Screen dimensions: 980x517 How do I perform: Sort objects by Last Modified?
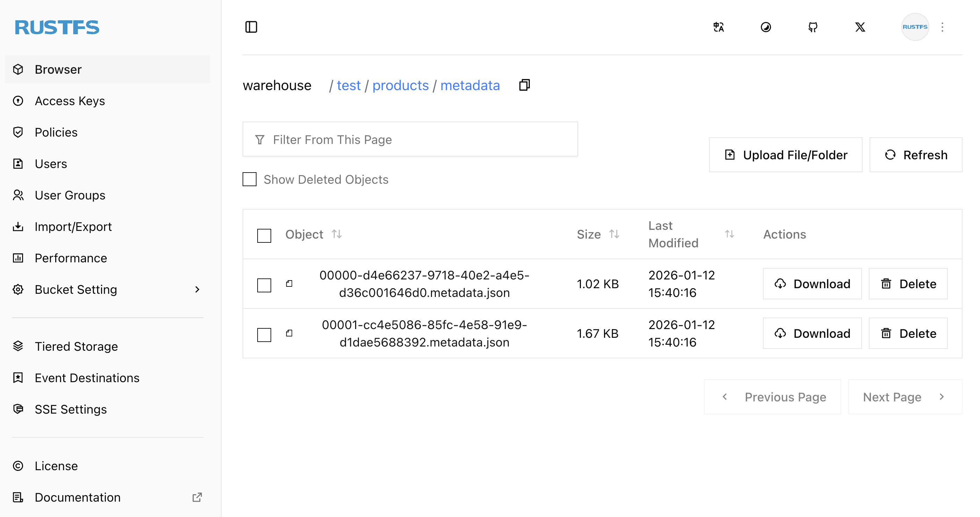tap(729, 234)
